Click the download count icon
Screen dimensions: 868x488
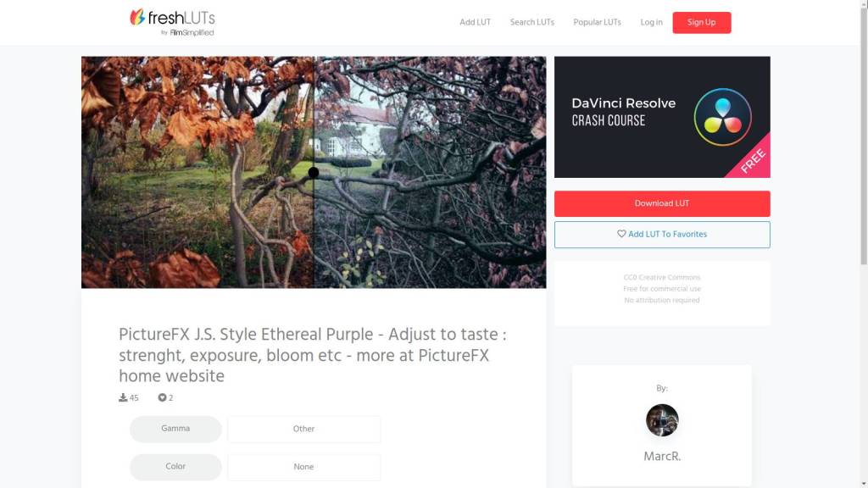click(123, 397)
